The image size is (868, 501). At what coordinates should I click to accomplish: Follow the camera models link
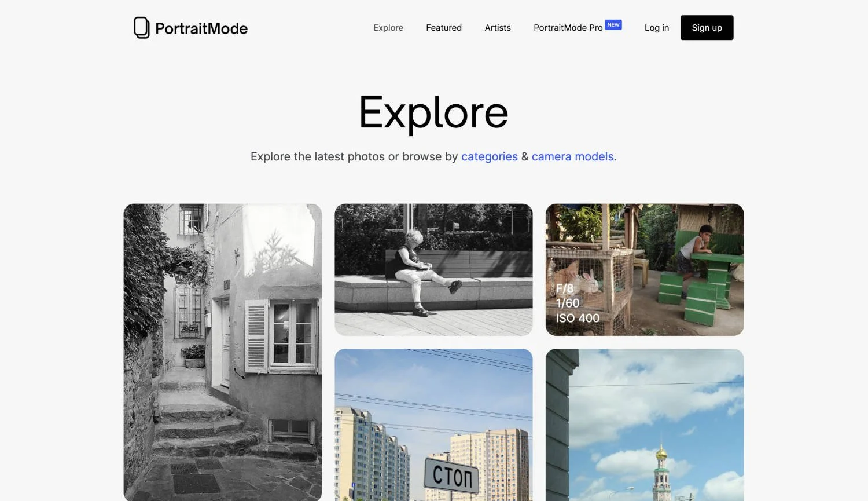(573, 156)
